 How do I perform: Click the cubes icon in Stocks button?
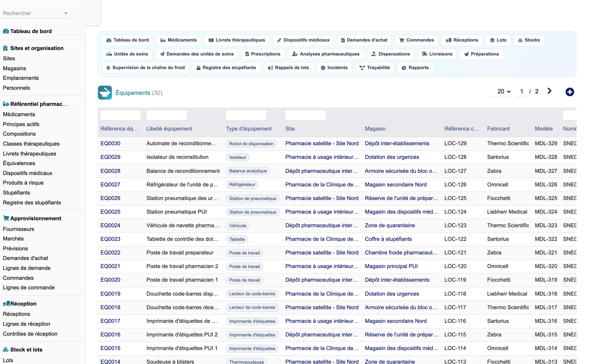pos(520,40)
